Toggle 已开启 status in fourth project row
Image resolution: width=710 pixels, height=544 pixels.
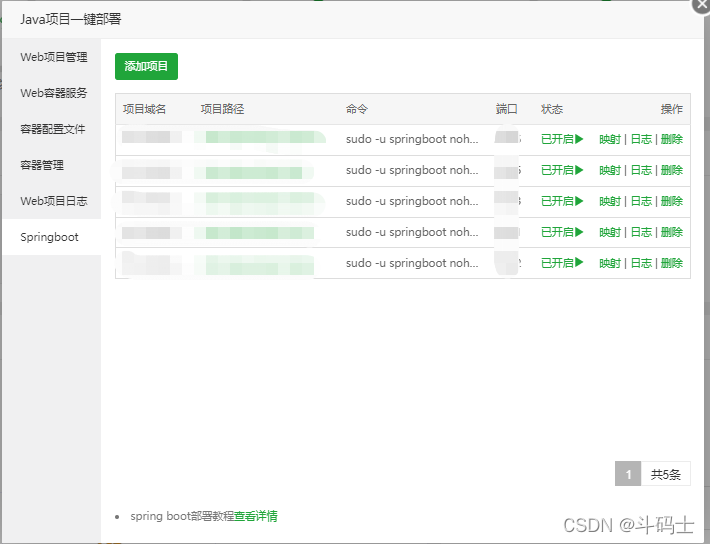pos(562,232)
